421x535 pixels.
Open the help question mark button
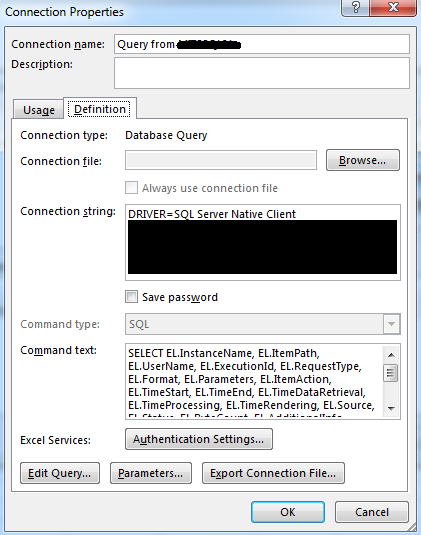coord(355,8)
